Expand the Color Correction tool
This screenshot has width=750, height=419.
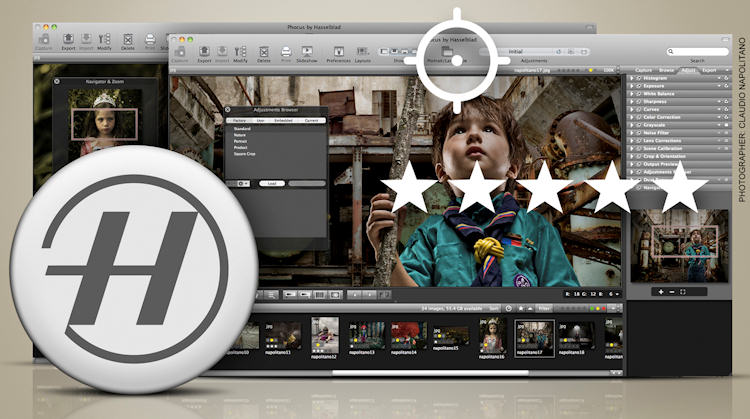point(632,117)
